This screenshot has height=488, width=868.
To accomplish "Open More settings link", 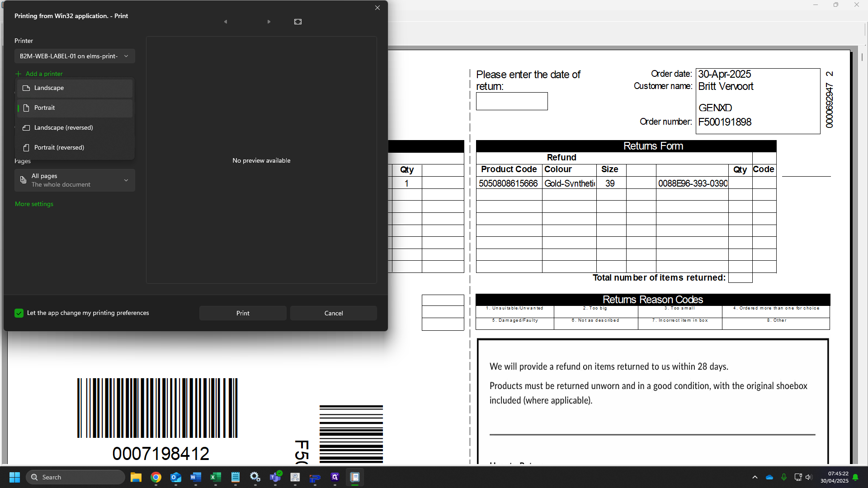I will tap(34, 204).
